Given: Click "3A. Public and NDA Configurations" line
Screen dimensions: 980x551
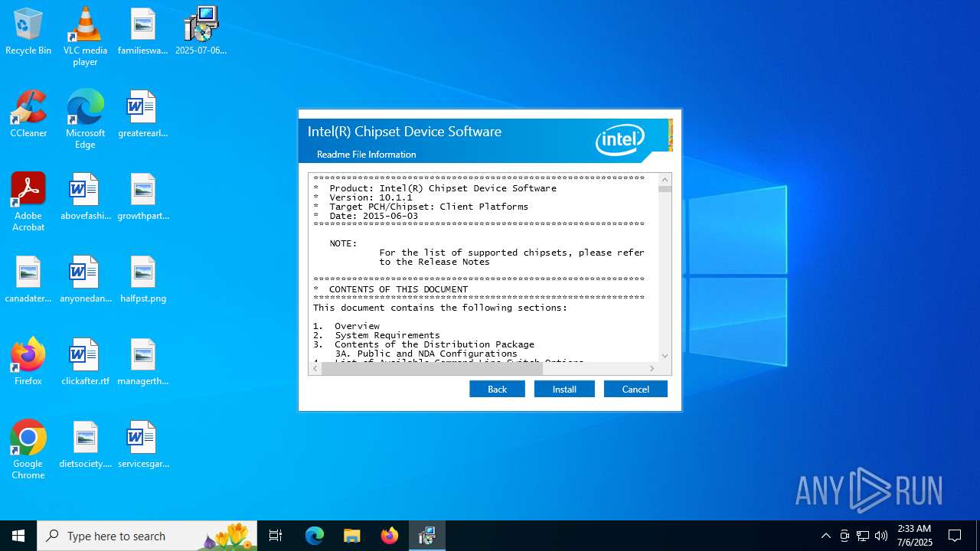Looking at the screenshot, I should [426, 354].
